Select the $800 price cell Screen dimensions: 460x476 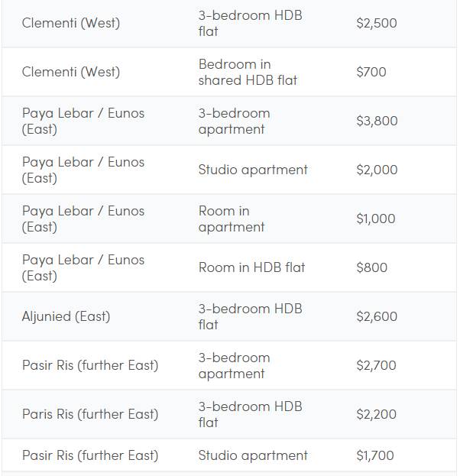coord(371,267)
